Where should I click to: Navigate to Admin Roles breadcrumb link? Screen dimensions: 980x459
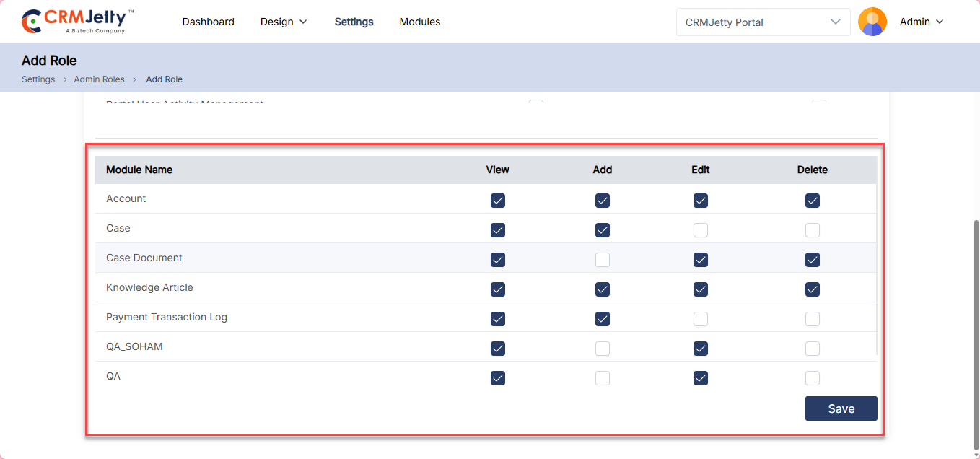(x=99, y=79)
